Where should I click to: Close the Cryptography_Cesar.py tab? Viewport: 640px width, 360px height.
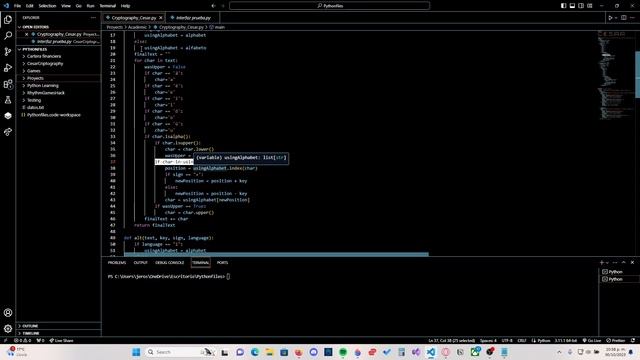click(x=160, y=18)
